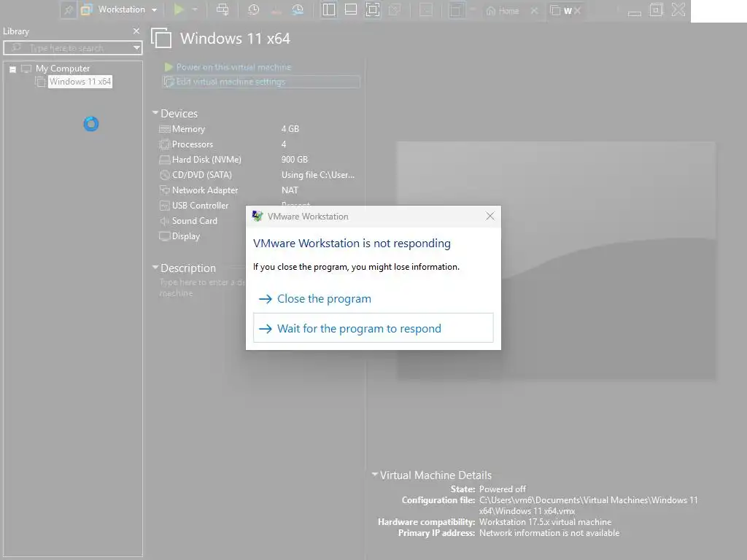This screenshot has width=747, height=560.
Task: Select Windows 11 x64 in the Library tree
Action: click(x=80, y=82)
